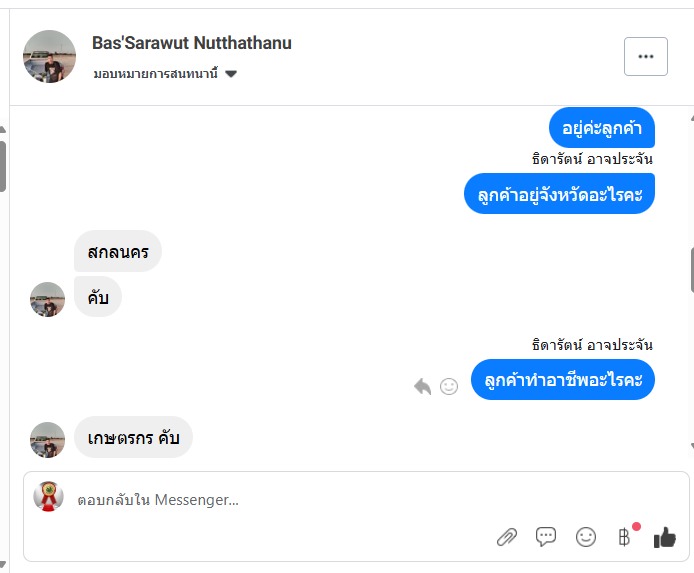Click the left panel scrollbar handle
The width and height of the screenshot is (694, 573).
coord(3,165)
